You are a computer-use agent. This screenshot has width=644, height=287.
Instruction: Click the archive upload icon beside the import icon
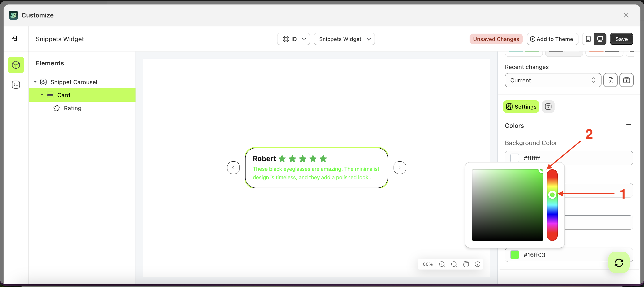627,80
